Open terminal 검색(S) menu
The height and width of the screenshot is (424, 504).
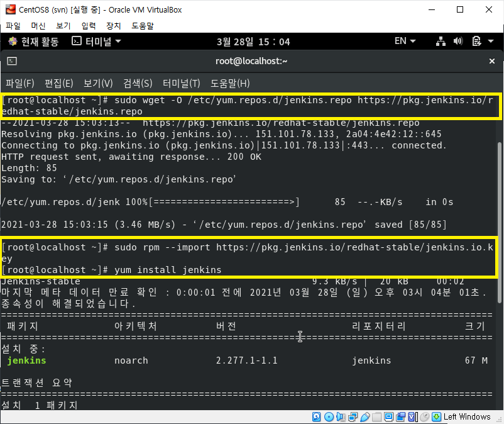tap(138, 84)
